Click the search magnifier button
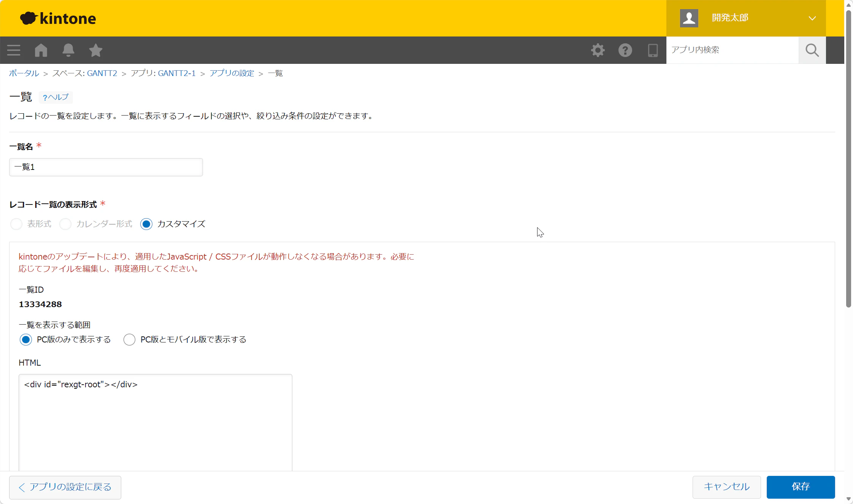This screenshot has height=504, width=853. click(x=812, y=50)
